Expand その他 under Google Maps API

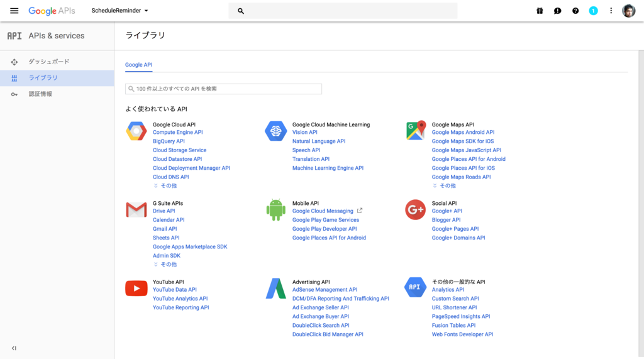(x=444, y=185)
